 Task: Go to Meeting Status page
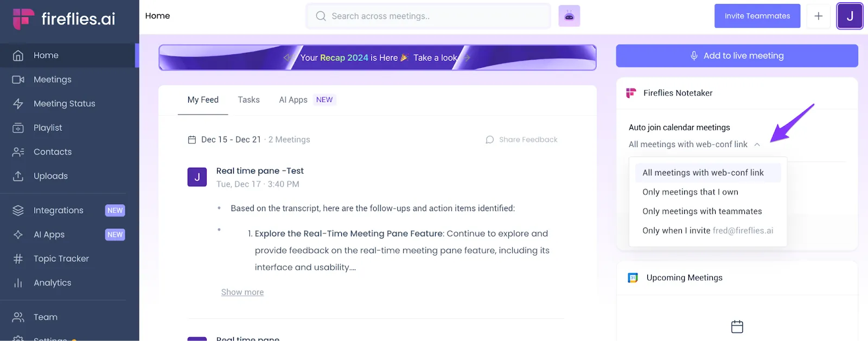pyautogui.click(x=68, y=104)
